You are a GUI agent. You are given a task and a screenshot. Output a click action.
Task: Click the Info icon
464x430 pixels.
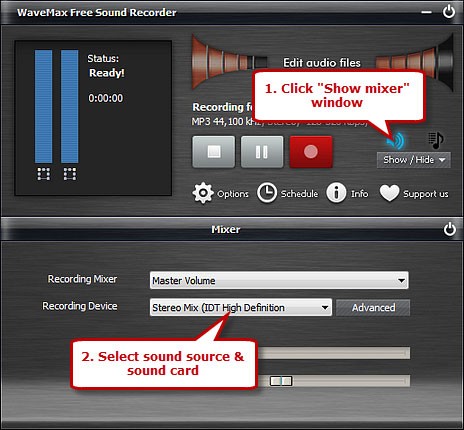pos(336,193)
